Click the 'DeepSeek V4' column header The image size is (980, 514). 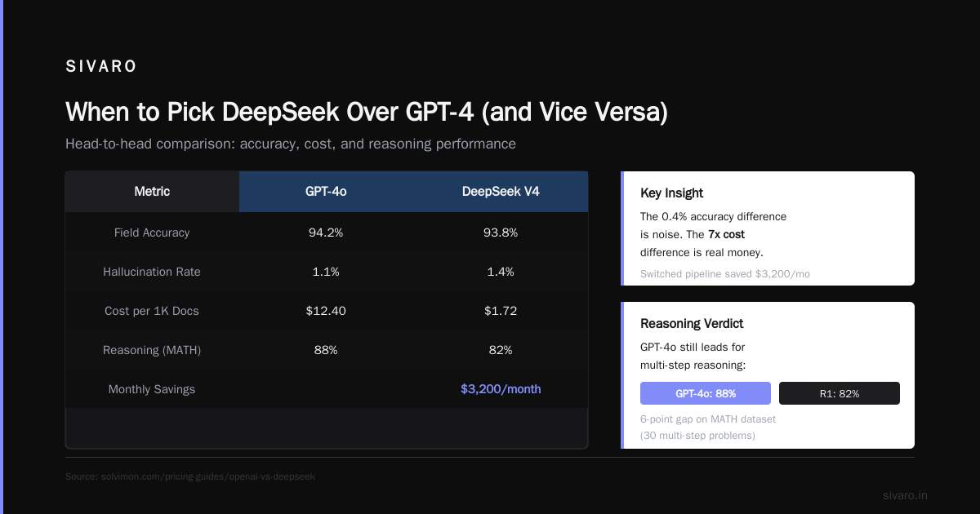(501, 192)
